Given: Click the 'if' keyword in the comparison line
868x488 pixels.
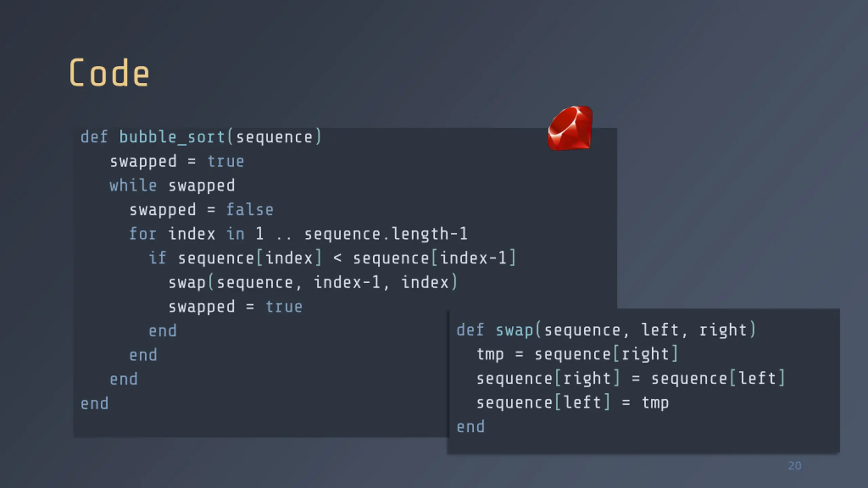Looking at the screenshot, I should point(158,258).
